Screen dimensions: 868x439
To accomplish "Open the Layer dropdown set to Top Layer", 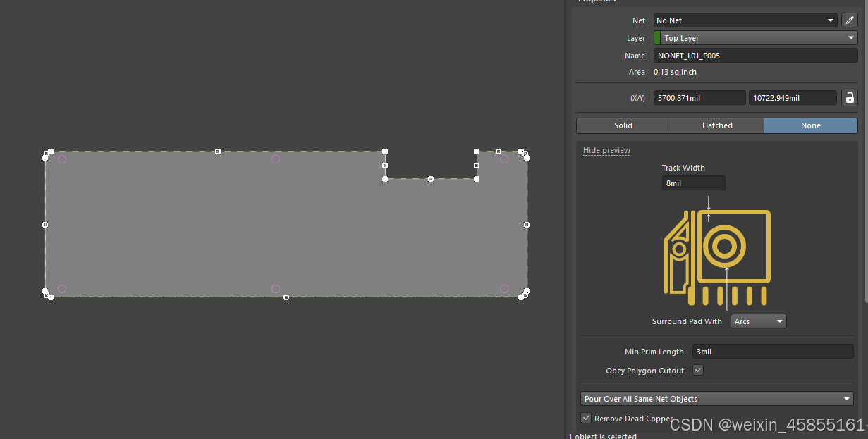I will click(756, 38).
